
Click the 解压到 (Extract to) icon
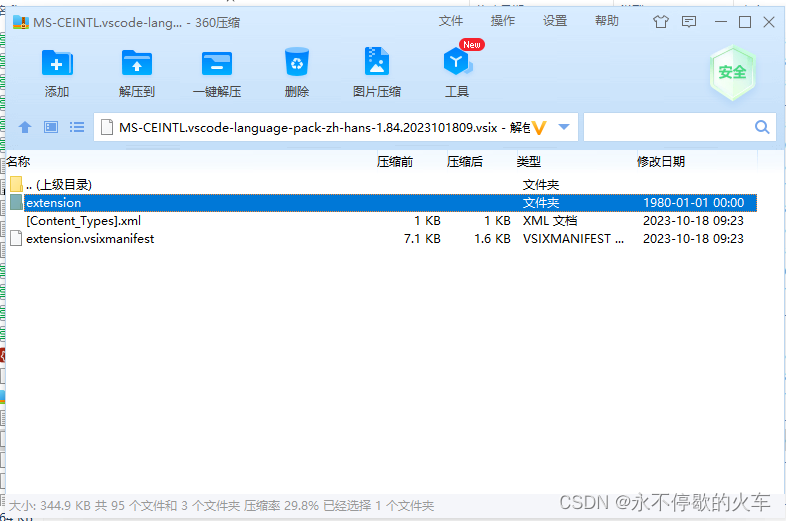coord(137,63)
